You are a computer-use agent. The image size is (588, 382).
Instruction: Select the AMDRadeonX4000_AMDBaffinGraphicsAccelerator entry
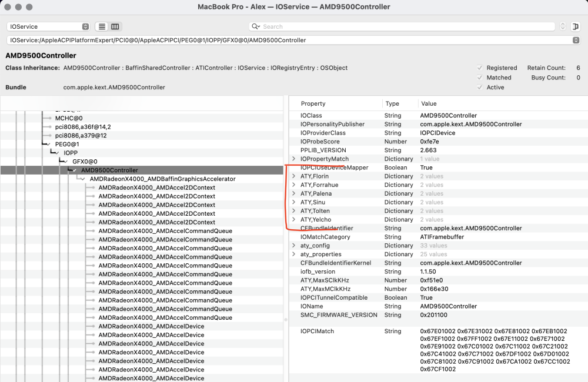click(x=162, y=179)
